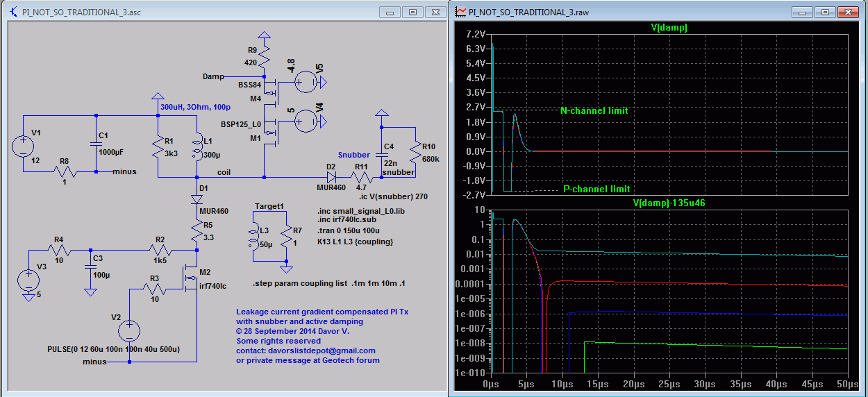Click the V2 pulse voltage source symbol
The width and height of the screenshot is (868, 397).
point(129,331)
